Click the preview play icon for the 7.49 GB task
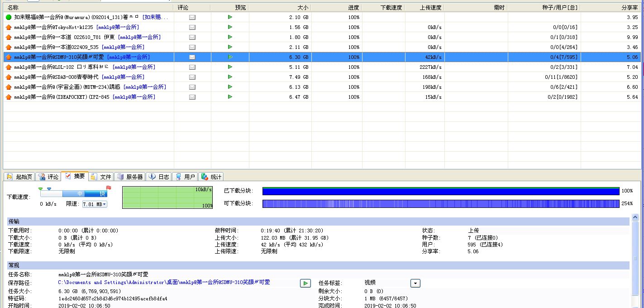The image size is (644, 308). point(230,77)
